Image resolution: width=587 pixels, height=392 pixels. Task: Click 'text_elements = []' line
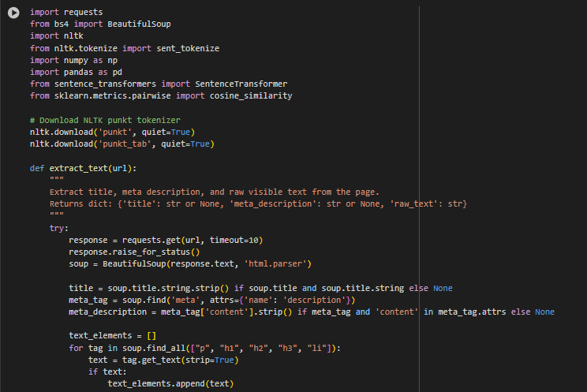[x=112, y=335]
